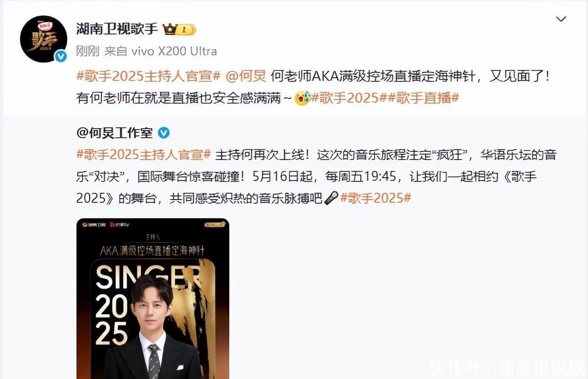Screen dimensions: 588x379
Task: Open the 湖南卫视歌手 account name
Action: (117, 29)
